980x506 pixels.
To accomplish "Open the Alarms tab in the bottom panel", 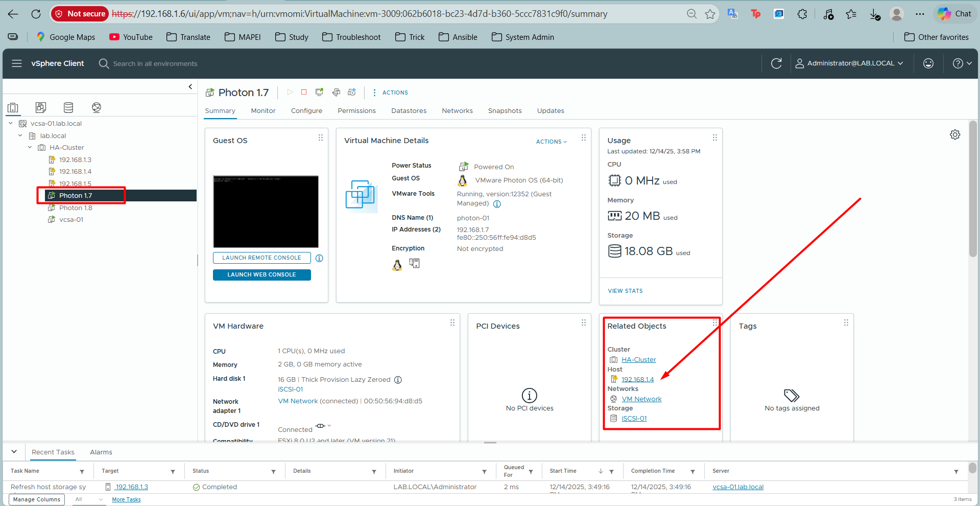I will pos(101,452).
